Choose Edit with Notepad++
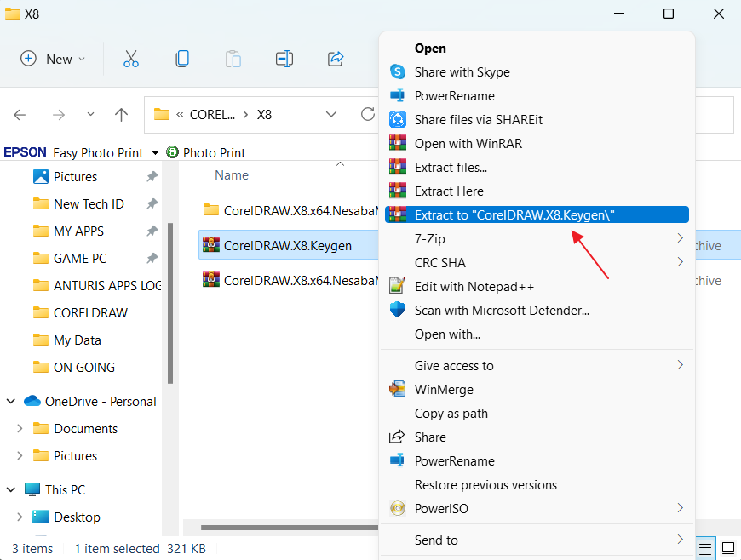This screenshot has height=560, width=741. [x=537, y=287]
